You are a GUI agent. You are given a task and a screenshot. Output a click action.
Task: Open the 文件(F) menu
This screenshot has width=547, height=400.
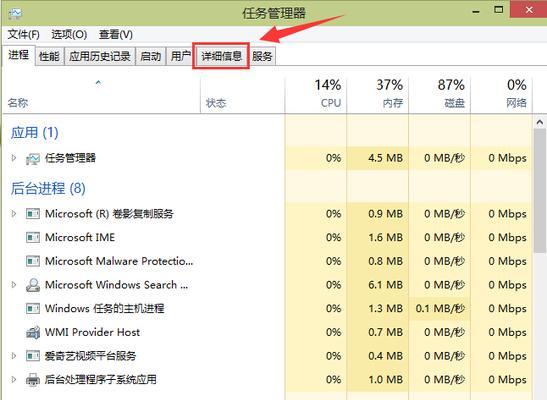[x=23, y=35]
